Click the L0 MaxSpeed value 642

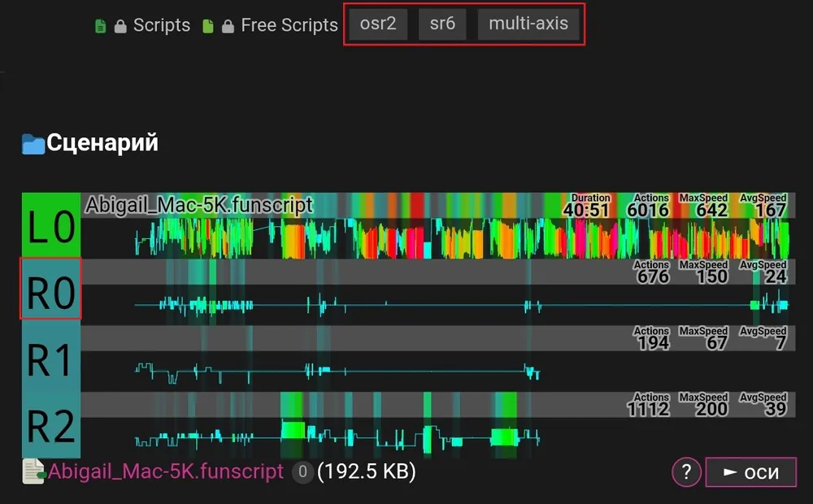(x=712, y=210)
